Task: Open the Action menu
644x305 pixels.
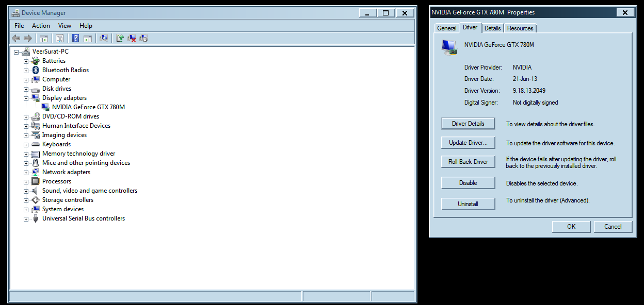Action: point(41,26)
